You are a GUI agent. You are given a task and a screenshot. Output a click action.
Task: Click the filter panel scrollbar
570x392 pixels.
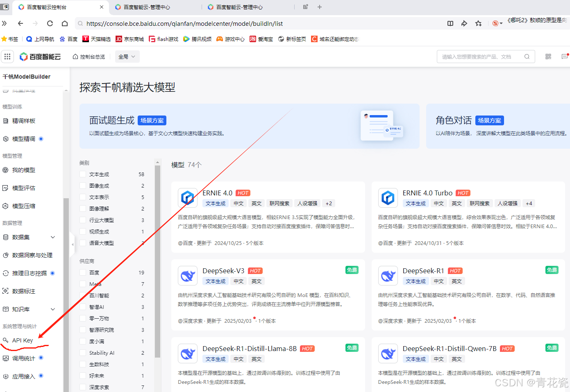pyautogui.click(x=157, y=262)
